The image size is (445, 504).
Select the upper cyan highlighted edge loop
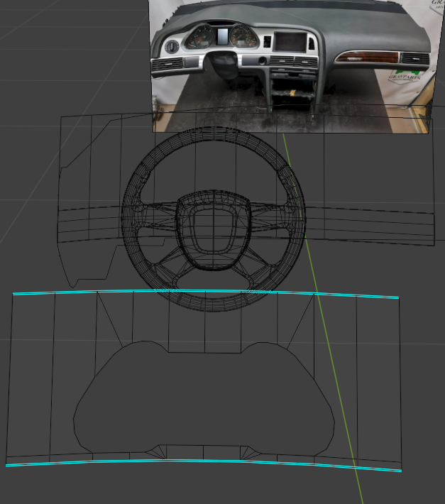[x=206, y=292]
